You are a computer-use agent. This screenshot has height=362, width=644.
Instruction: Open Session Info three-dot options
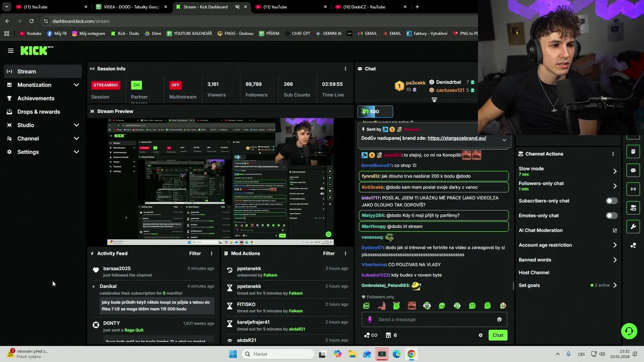[345, 69]
